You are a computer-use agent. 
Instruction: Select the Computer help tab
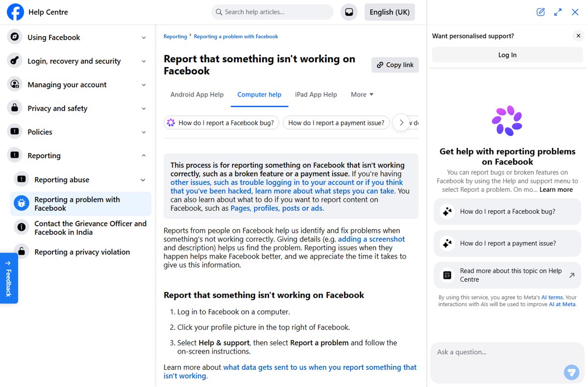tap(259, 95)
